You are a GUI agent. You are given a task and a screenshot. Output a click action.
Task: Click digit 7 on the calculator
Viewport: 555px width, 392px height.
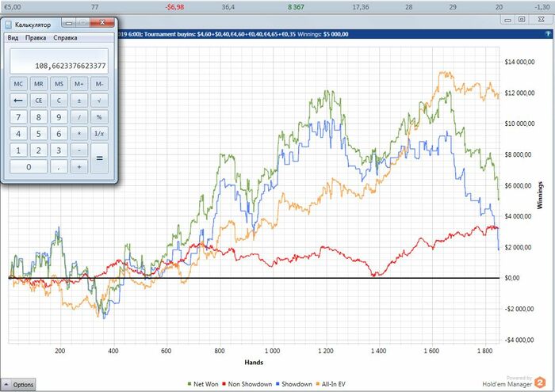pyautogui.click(x=18, y=117)
